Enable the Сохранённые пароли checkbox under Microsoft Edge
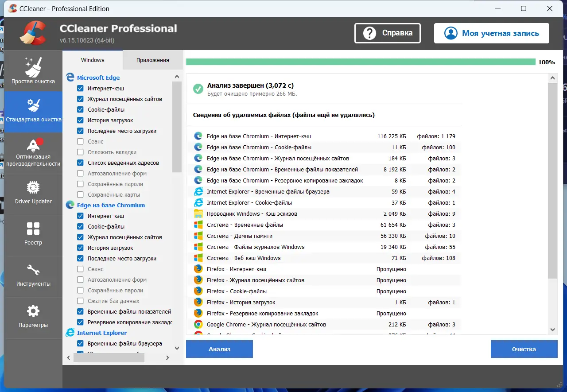 [80, 184]
